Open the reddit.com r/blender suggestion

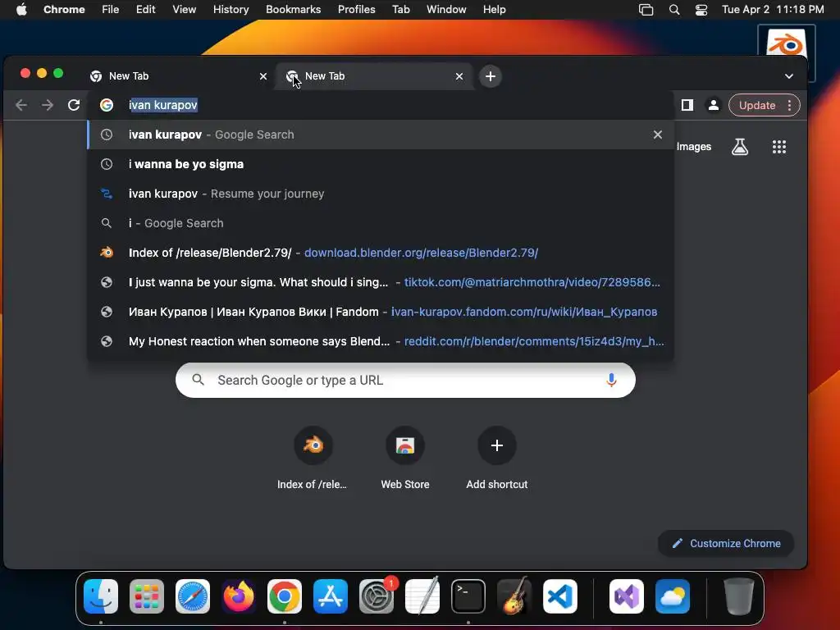pos(381,340)
